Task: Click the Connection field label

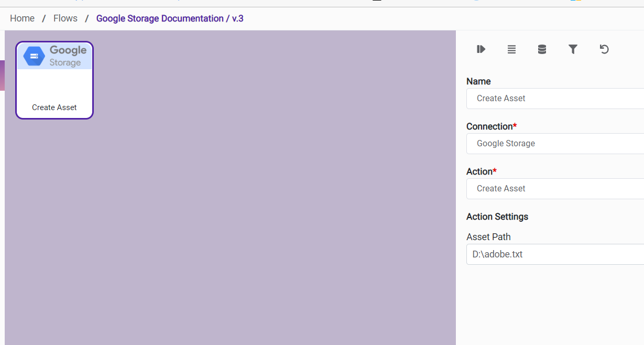Action: (x=489, y=126)
